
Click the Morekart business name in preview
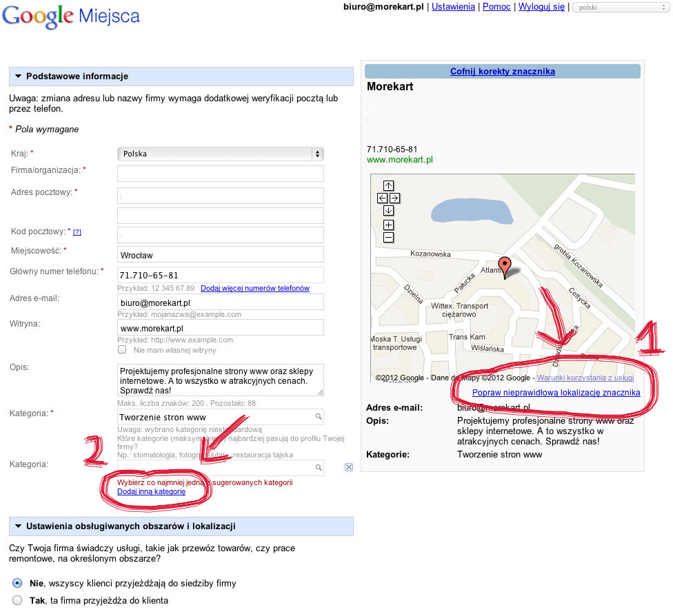(390, 87)
